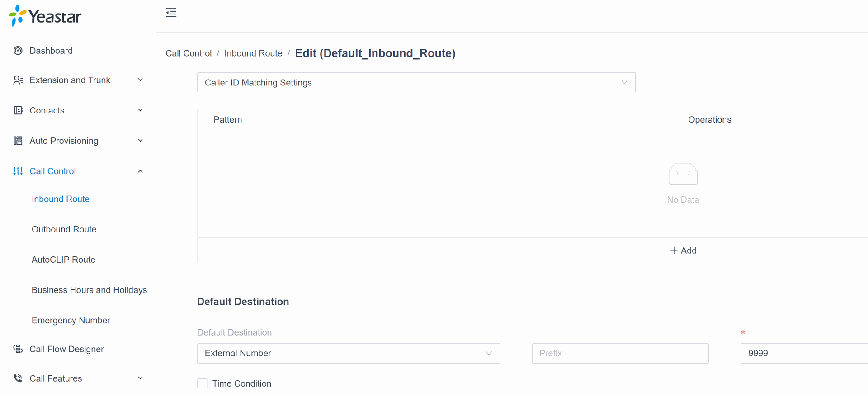The height and width of the screenshot is (397, 868).
Task: Collapse the Call Control menu chevron
Action: point(140,171)
